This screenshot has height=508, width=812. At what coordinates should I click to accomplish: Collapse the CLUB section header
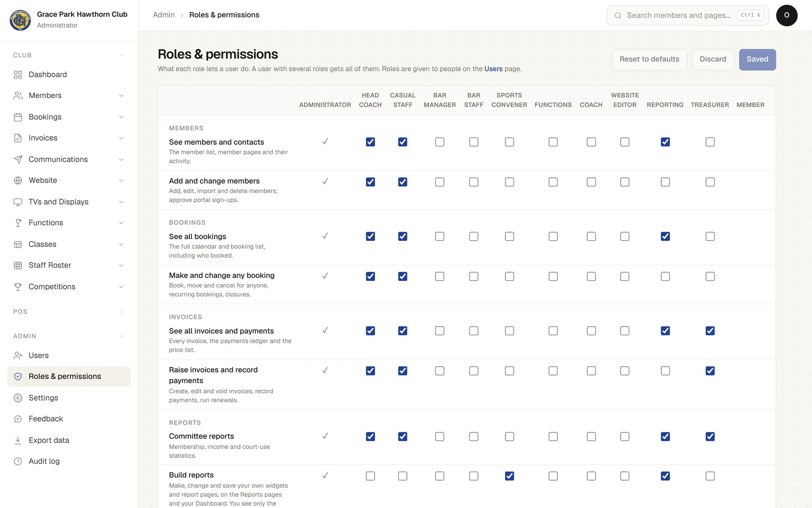click(69, 55)
